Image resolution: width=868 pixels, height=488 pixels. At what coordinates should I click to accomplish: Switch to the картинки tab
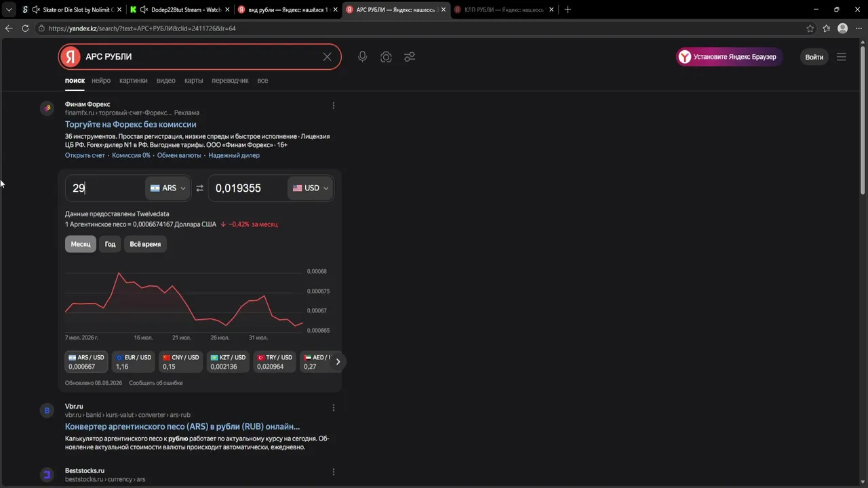134,81
